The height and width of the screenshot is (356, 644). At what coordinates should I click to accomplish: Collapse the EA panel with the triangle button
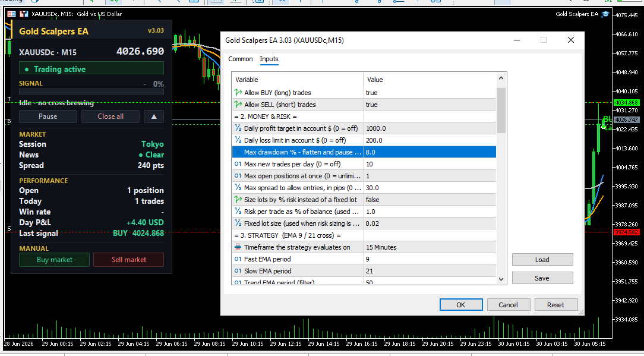(x=154, y=116)
